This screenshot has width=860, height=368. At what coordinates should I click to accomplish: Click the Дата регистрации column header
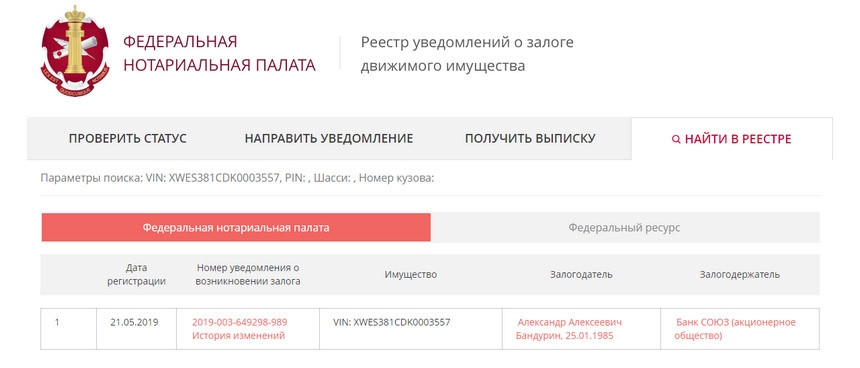[x=137, y=275]
